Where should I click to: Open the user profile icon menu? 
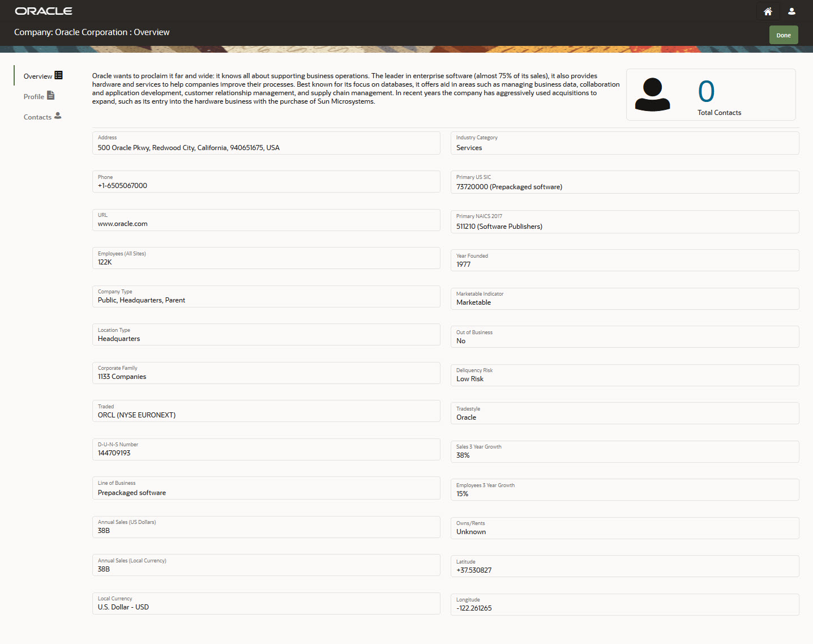791,11
